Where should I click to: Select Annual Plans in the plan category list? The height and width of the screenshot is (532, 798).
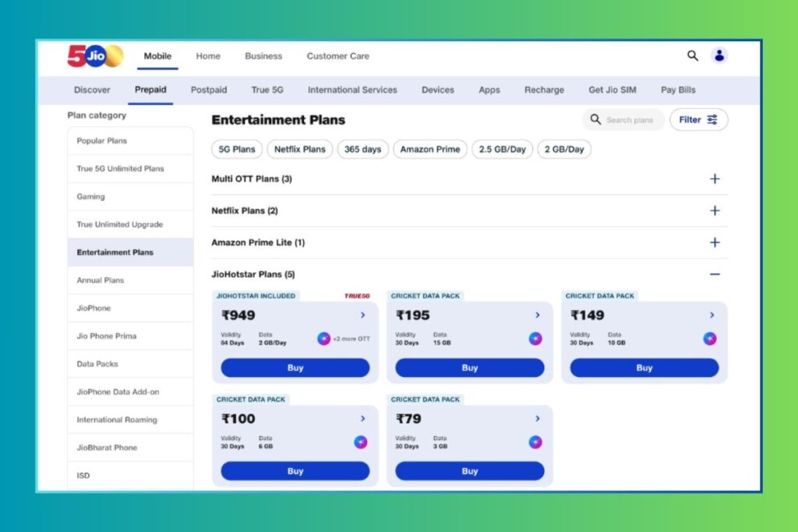101,280
